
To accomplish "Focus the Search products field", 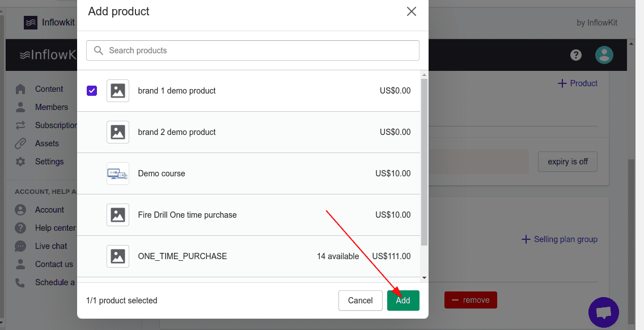I will point(253,50).
